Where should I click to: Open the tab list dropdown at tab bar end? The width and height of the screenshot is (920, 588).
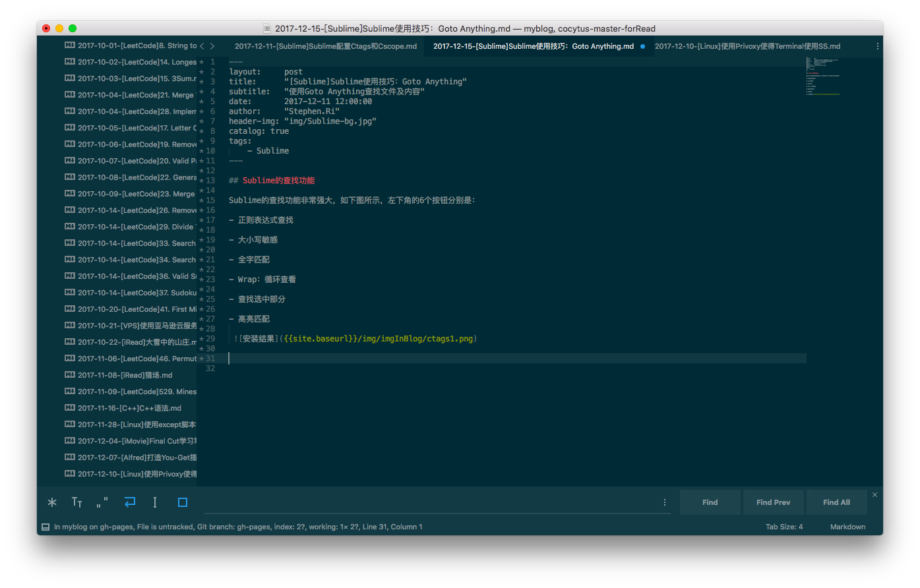click(877, 46)
